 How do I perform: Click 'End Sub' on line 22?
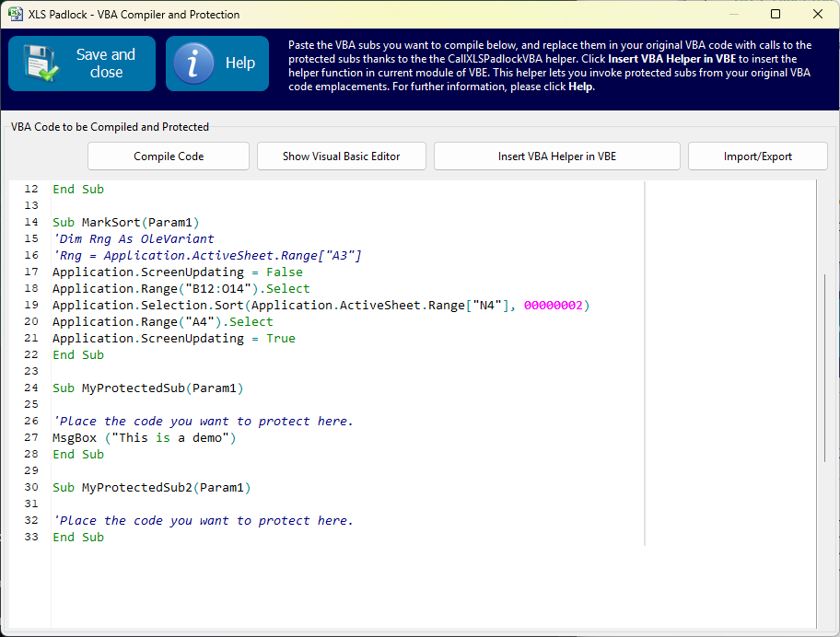click(x=78, y=355)
